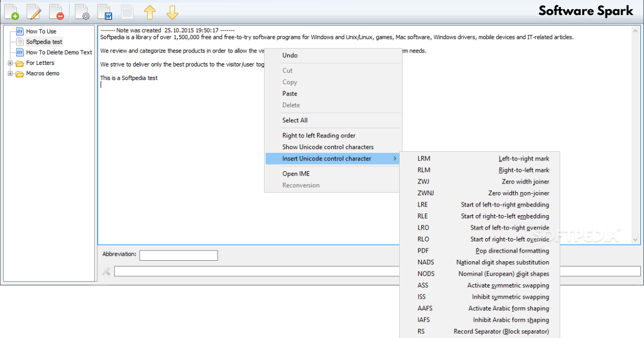Insert ASS Activate symmetric swapping
644x338 pixels.
[x=480, y=285]
